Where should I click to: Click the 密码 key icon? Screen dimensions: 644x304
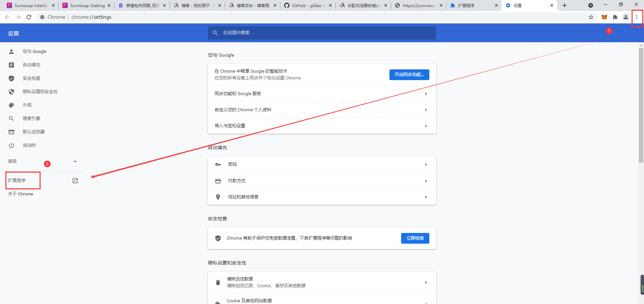[218, 165]
